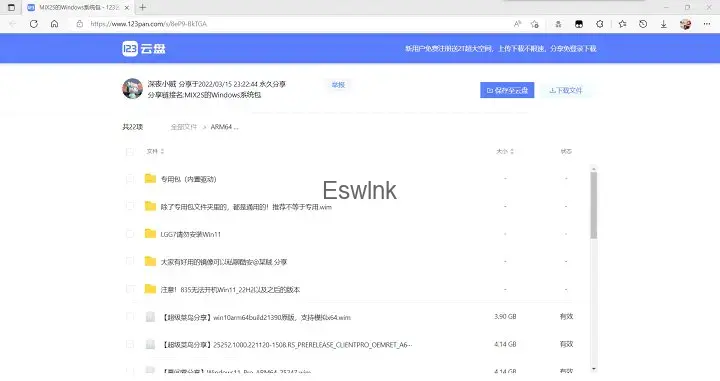Screen dimensions: 720x381
Task: Go to 全部文件 breadcrumb
Action: click(x=184, y=127)
